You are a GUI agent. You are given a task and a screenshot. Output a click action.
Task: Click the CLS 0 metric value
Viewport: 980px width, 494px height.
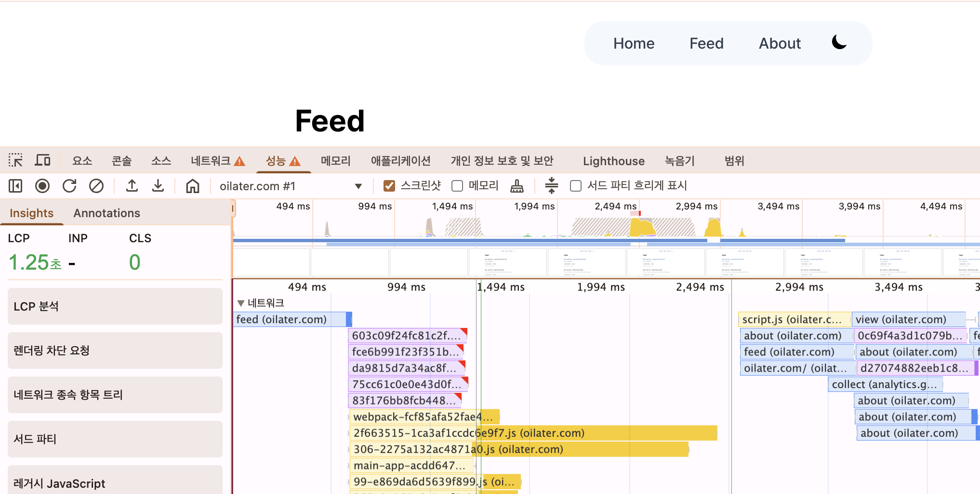point(135,262)
